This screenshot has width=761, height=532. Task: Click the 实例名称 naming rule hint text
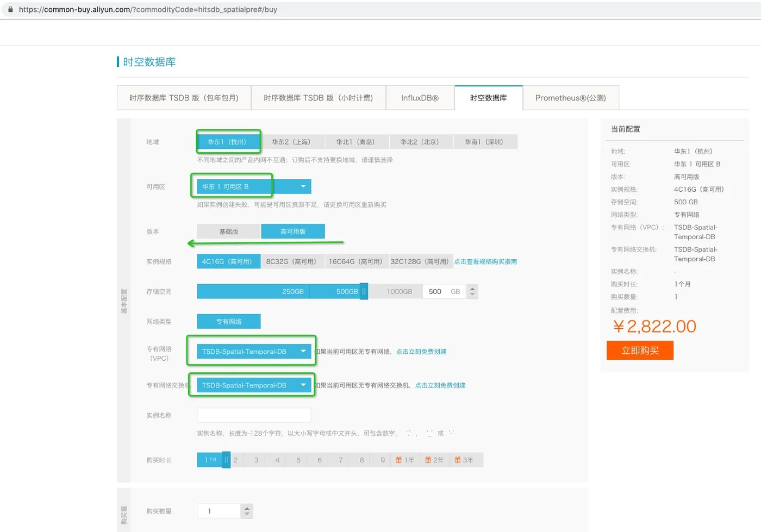[326, 433]
